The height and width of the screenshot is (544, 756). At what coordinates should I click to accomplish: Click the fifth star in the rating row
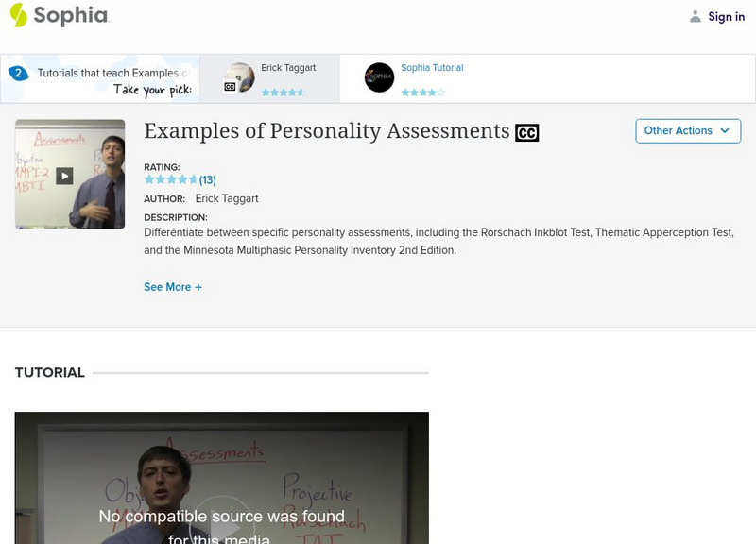tap(194, 178)
